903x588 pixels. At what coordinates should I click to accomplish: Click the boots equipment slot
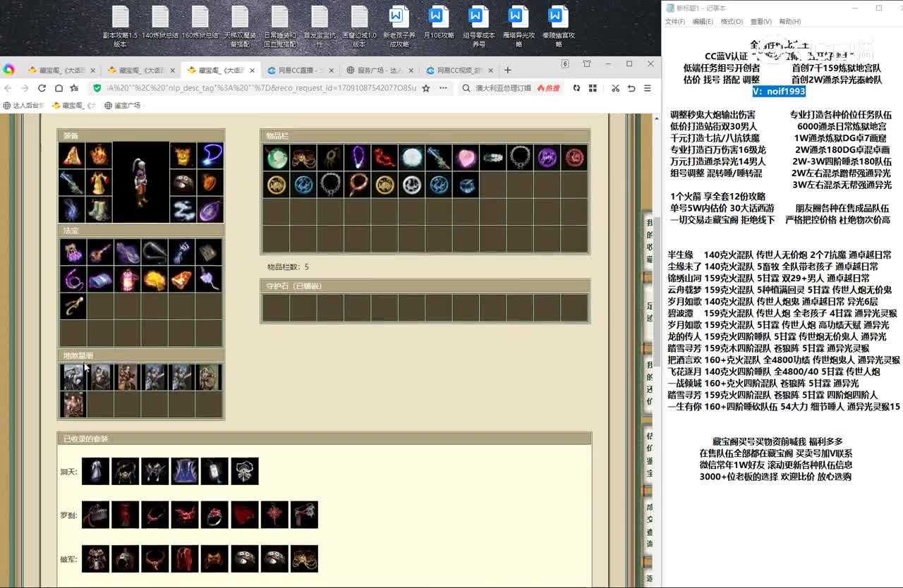coord(98,209)
